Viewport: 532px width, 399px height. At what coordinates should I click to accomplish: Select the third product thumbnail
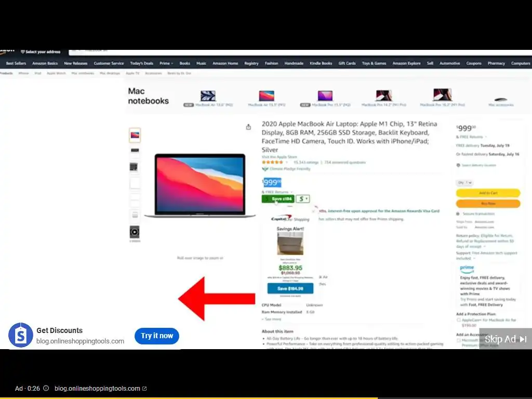pos(134,167)
